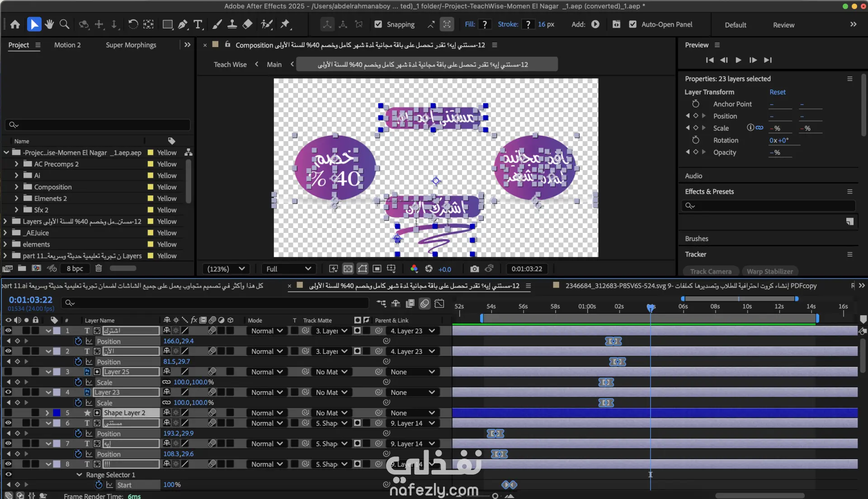Switch to the Motion 2 panel tab

point(67,45)
